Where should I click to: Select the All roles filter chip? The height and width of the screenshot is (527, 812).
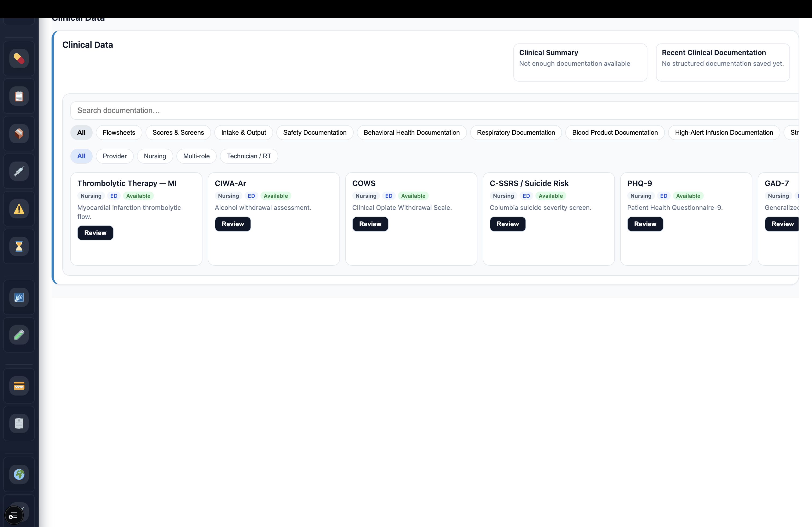(x=81, y=156)
